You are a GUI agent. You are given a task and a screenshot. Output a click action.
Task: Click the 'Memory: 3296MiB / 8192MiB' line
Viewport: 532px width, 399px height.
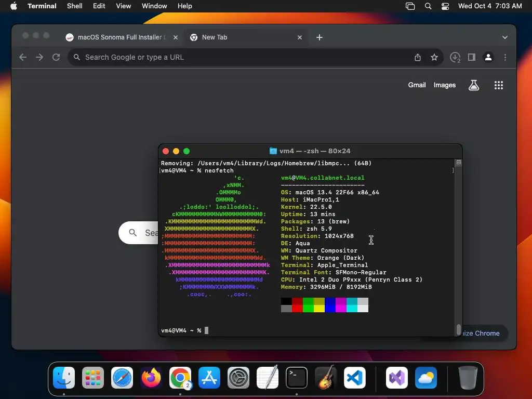click(326, 287)
